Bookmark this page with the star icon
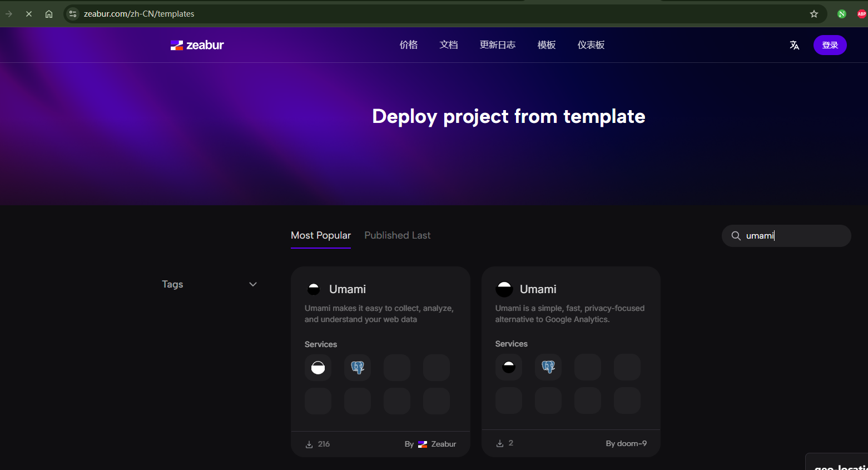The width and height of the screenshot is (868, 470). (814, 14)
